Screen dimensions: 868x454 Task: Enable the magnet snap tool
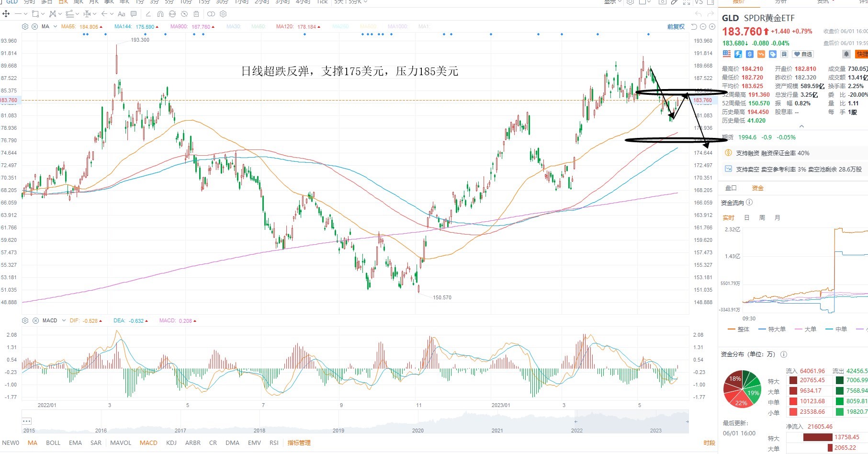pos(160,14)
